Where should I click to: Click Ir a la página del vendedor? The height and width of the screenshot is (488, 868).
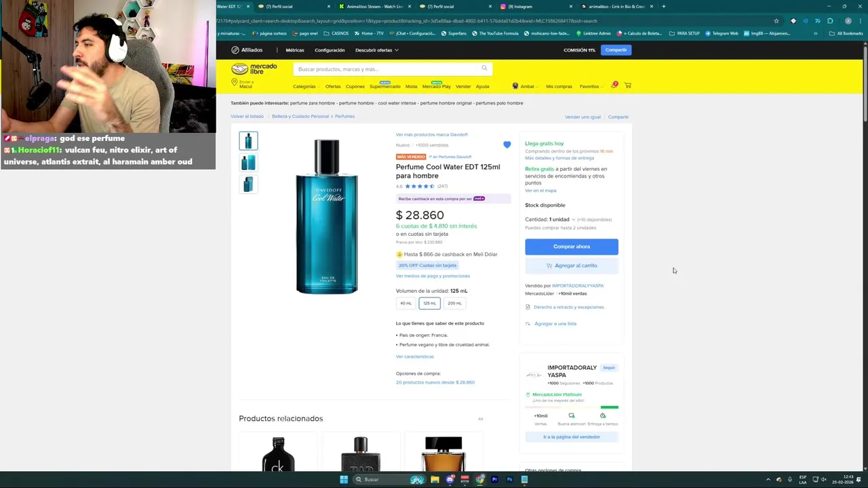pos(572,437)
